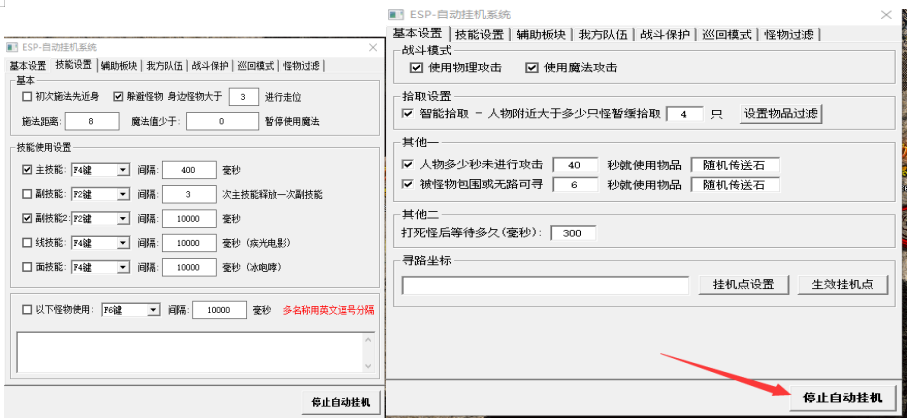Toggle the 智能拾取 checkbox
The width and height of the screenshot is (912, 418).
[407, 113]
